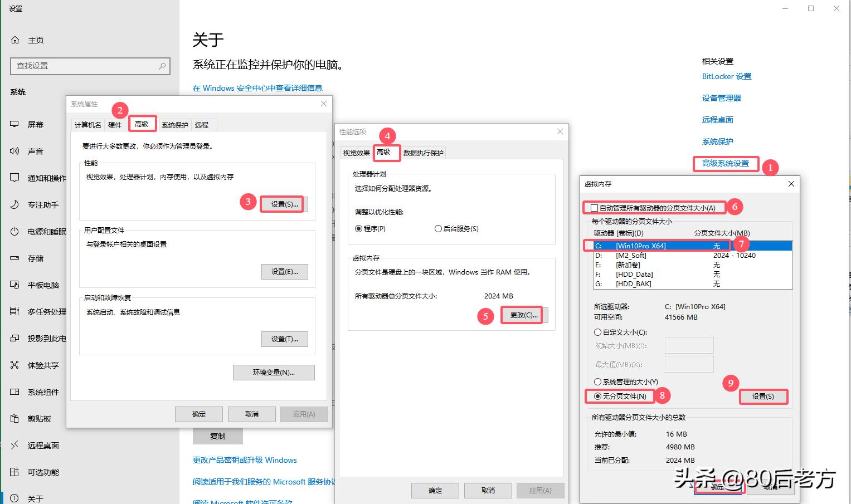Switch to the 视觉效果 tab

(356, 152)
